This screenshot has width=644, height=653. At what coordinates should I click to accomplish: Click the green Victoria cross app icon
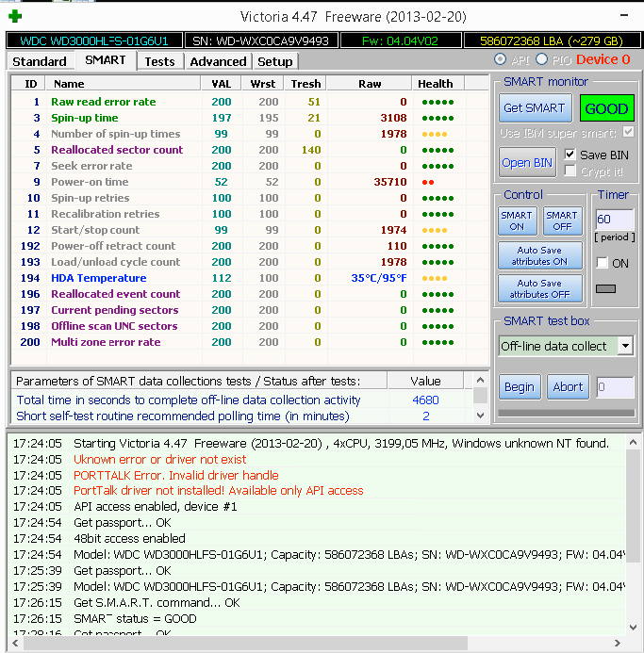click(x=14, y=15)
